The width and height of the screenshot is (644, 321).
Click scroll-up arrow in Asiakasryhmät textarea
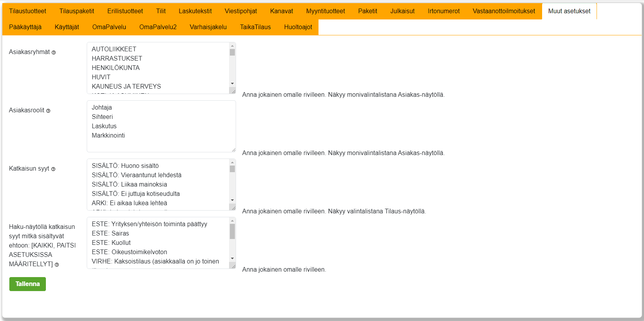click(232, 45)
